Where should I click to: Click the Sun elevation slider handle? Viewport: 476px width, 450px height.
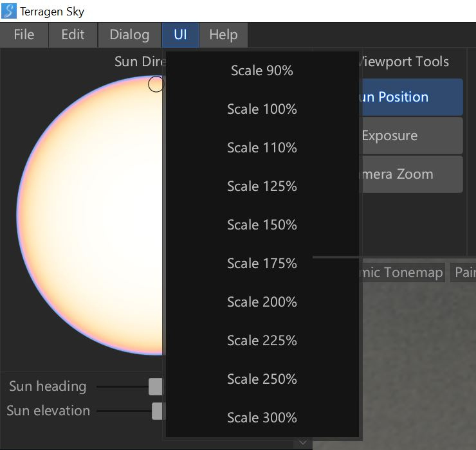click(158, 411)
